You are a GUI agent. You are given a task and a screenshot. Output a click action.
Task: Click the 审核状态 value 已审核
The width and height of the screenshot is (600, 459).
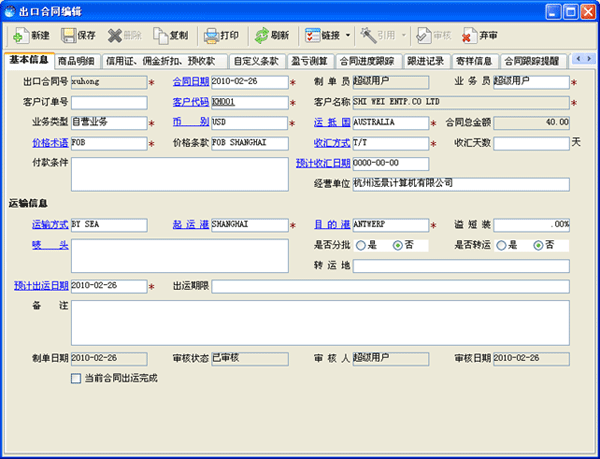[x=250, y=359]
